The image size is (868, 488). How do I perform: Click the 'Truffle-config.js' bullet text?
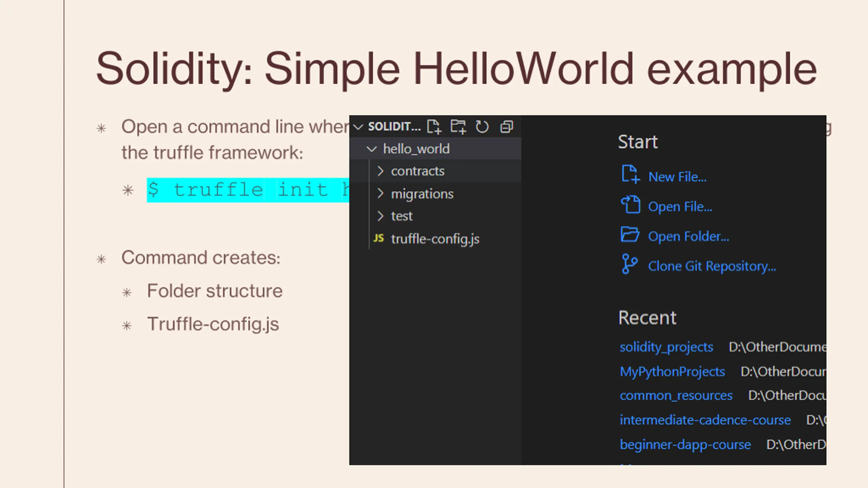(x=213, y=324)
